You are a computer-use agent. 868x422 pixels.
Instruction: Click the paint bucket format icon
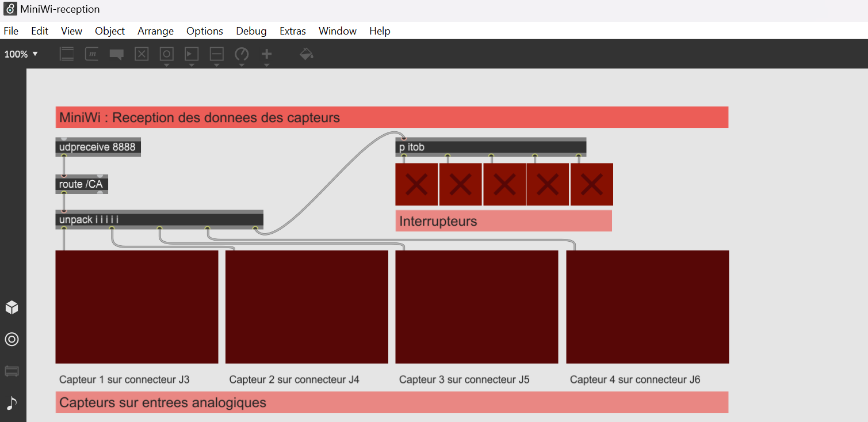pyautogui.click(x=307, y=54)
